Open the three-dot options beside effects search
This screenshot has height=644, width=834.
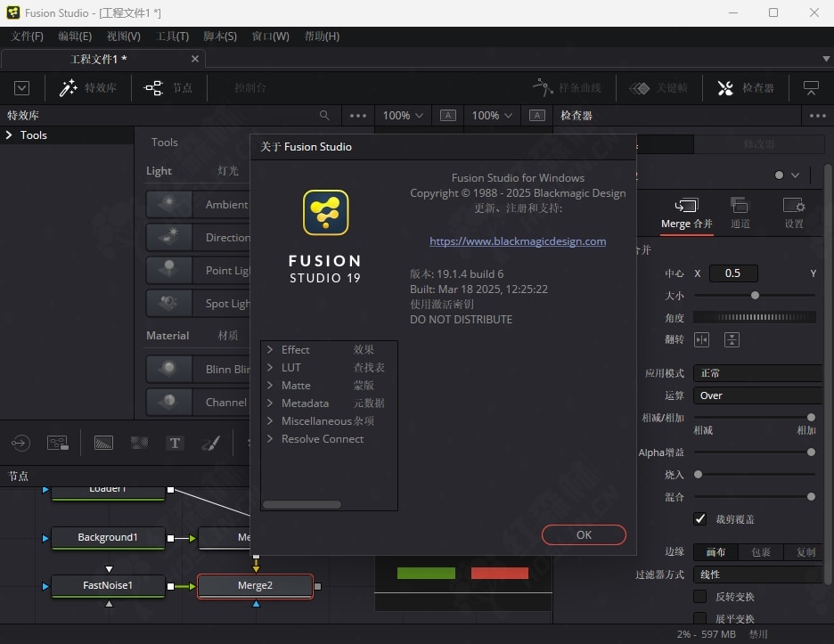tap(358, 116)
